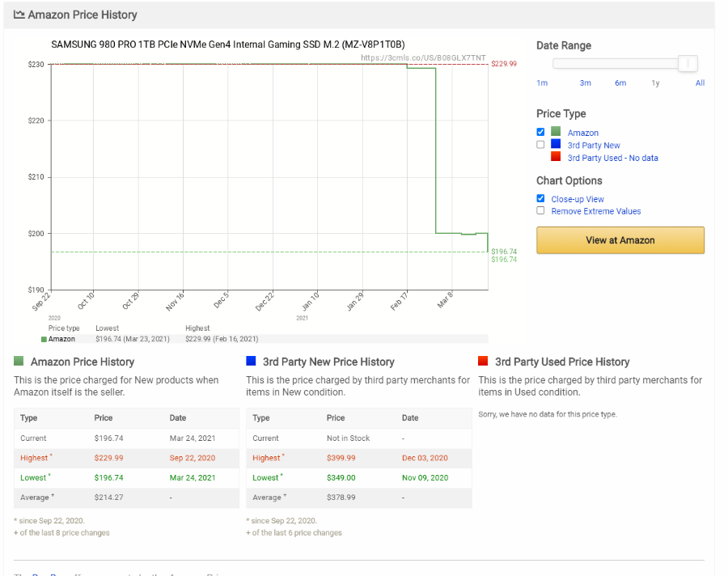Click the 'Sorry, we have no data' message
Screen dimensions: 728x576
[x=548, y=414]
